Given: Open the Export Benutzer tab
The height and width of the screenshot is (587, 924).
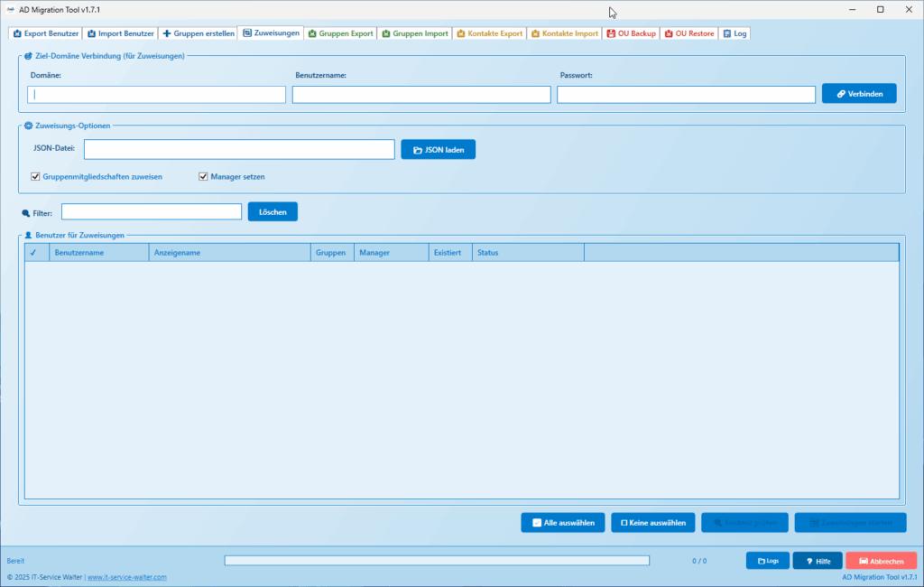Looking at the screenshot, I should pyautogui.click(x=46, y=33).
